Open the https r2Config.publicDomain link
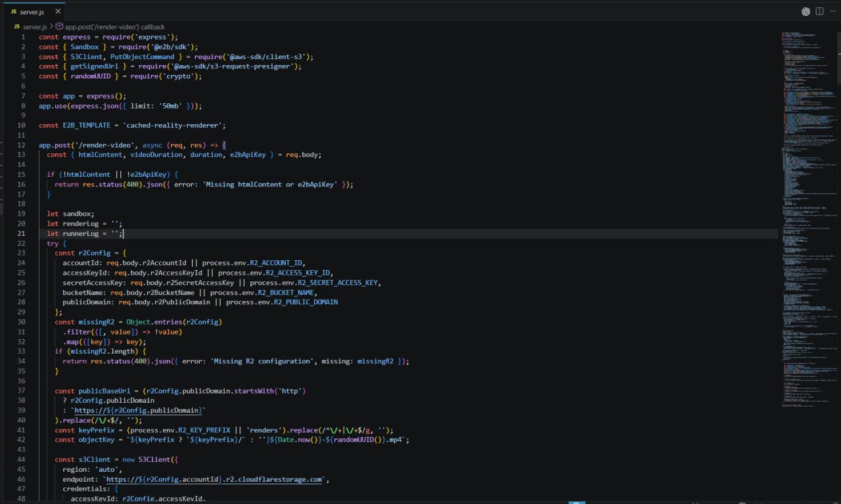Image resolution: width=841 pixels, height=504 pixels. coord(138,411)
